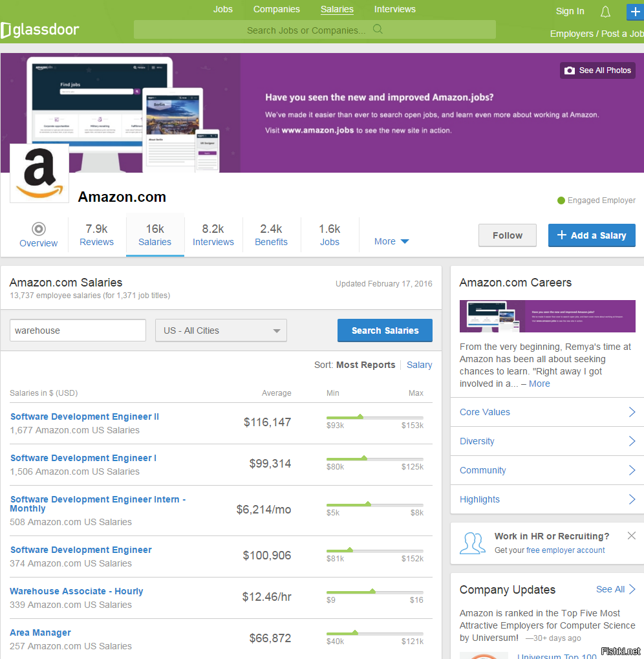
Task: Click the $6,214/mo average value
Action: coord(264,510)
